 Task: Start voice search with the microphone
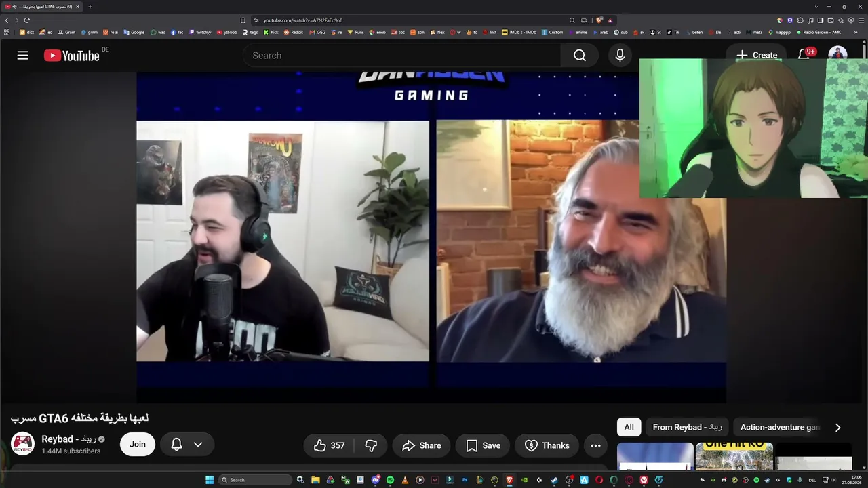tap(620, 56)
